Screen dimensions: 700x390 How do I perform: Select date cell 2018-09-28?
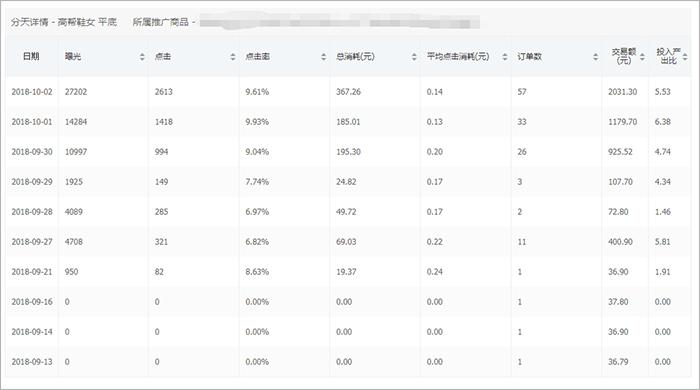pos(32,212)
